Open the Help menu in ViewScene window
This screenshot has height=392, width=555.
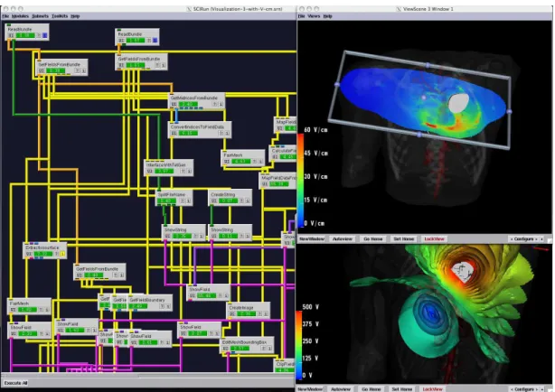tap(327, 16)
